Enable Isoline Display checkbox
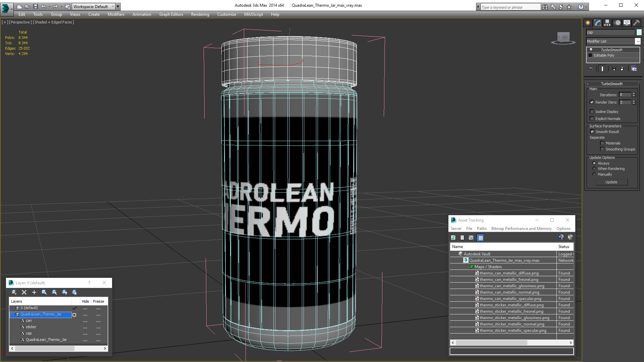Image resolution: width=644 pixels, height=362 pixels. click(x=592, y=112)
